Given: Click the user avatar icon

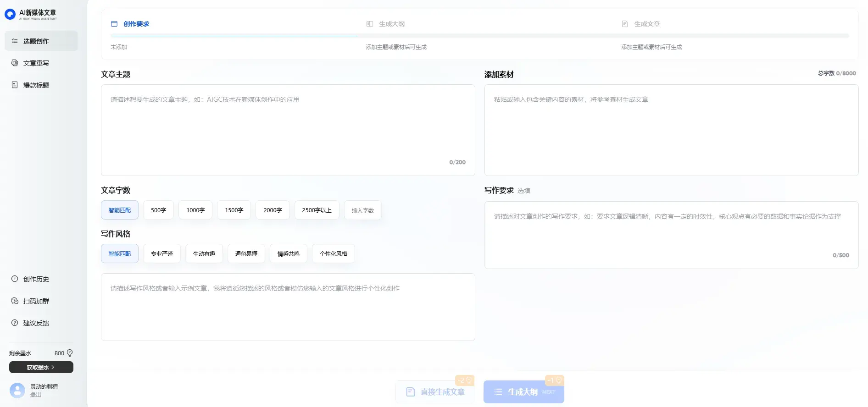Looking at the screenshot, I should [x=17, y=390].
